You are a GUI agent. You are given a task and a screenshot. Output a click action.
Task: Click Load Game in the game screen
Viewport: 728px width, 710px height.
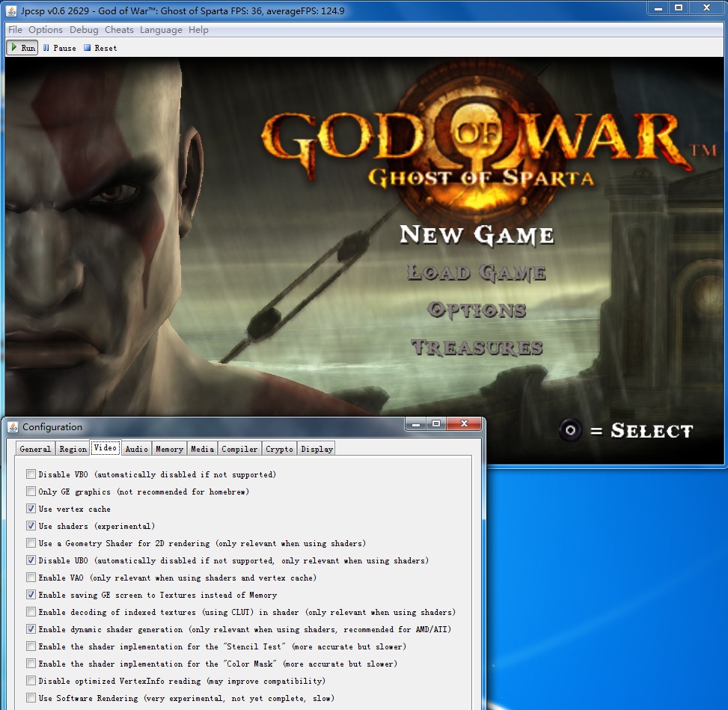477,272
